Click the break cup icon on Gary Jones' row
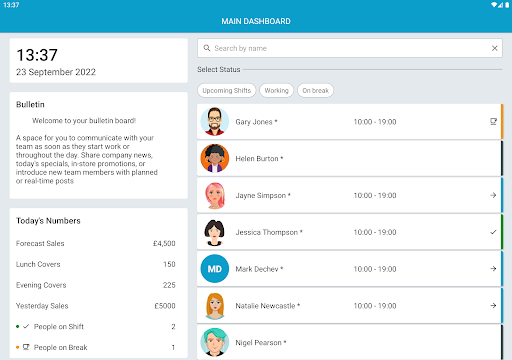Viewport: 512px width, 360px height. pyautogui.click(x=493, y=122)
